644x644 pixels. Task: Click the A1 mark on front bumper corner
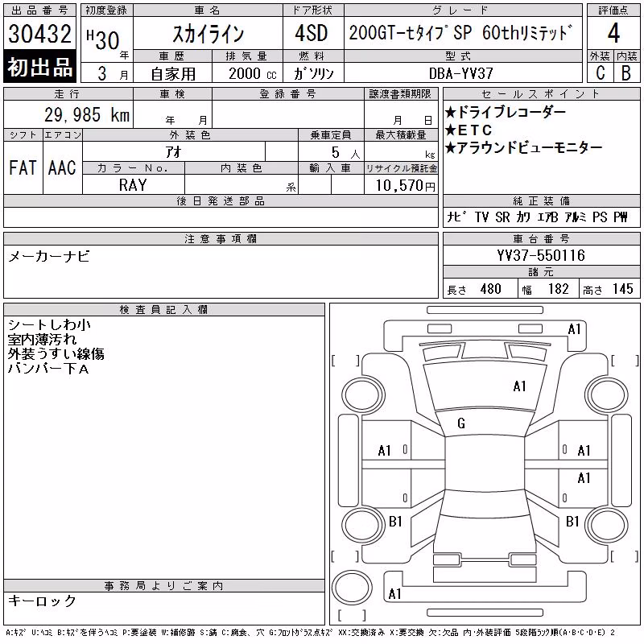click(574, 329)
